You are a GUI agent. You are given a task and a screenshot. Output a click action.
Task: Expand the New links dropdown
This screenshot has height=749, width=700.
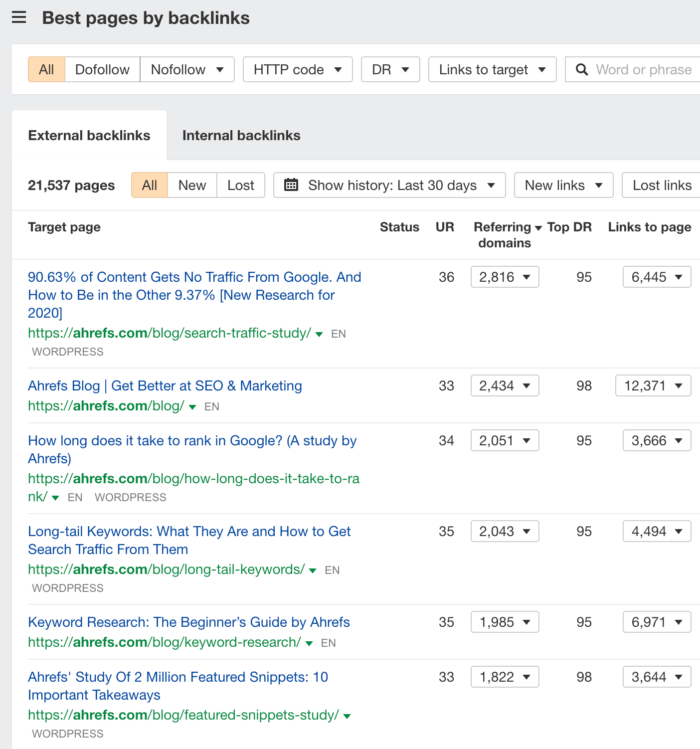click(x=563, y=185)
